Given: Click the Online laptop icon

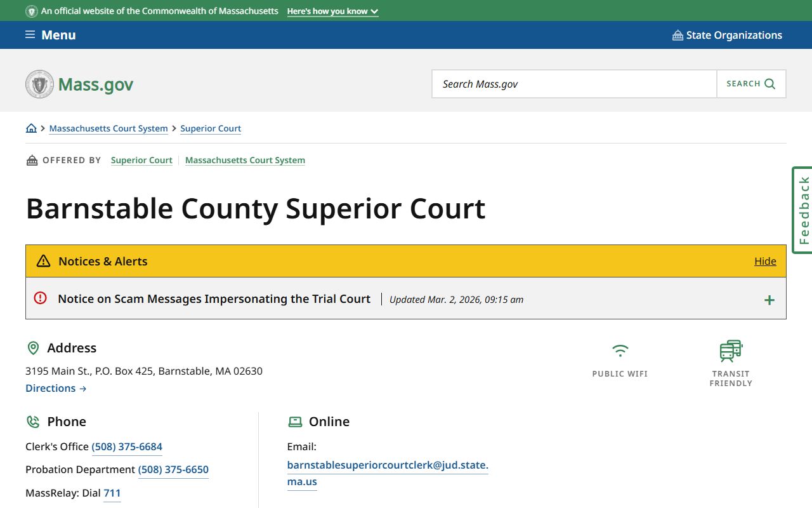Looking at the screenshot, I should click(295, 422).
